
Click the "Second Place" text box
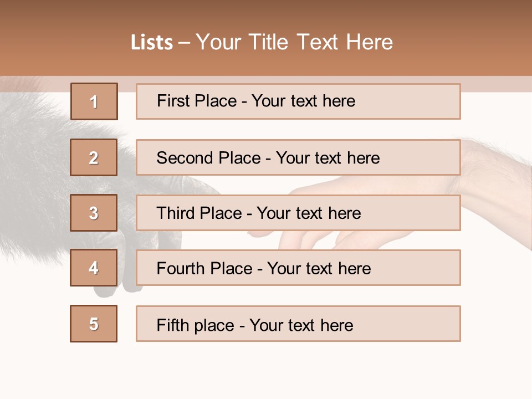(298, 158)
